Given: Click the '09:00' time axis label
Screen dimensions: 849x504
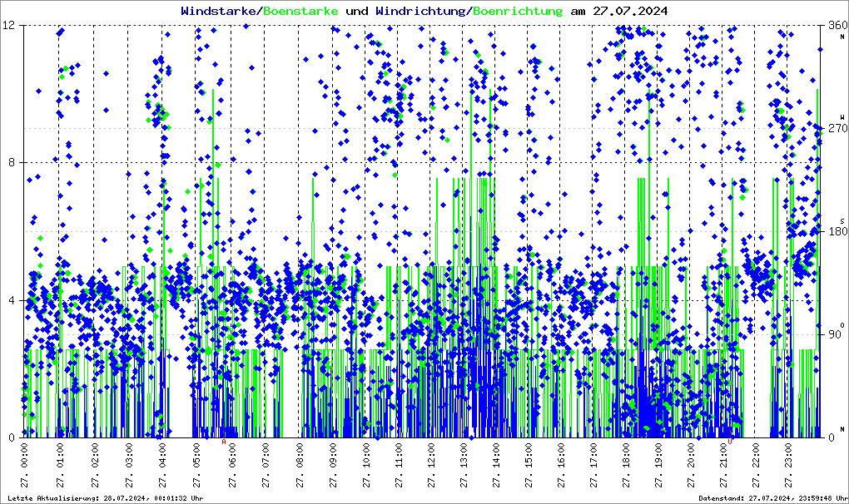Looking at the screenshot, I should [x=333, y=457].
